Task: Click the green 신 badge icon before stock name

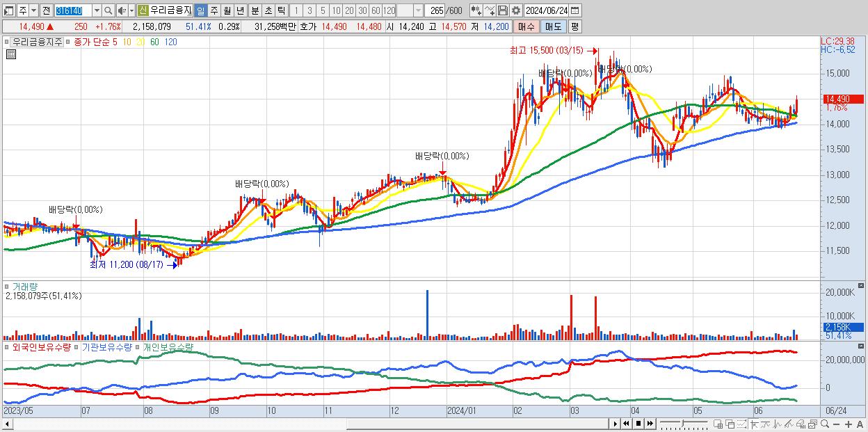Action: pos(143,10)
